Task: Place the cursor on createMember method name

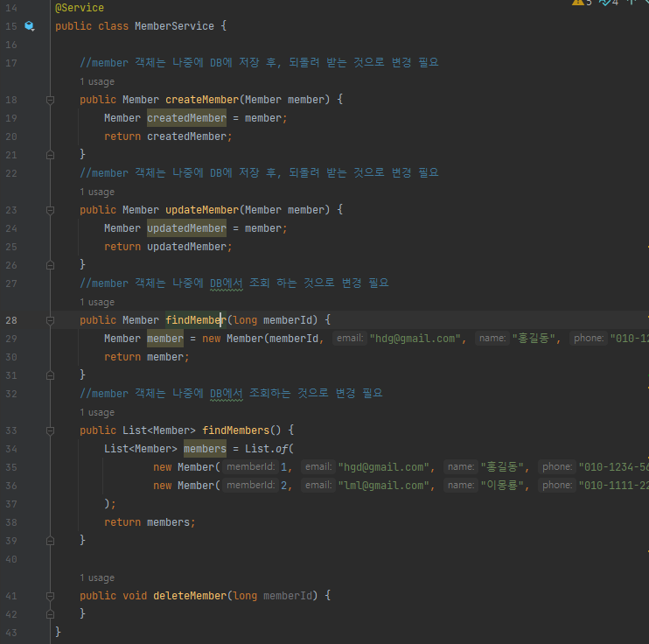Action: point(202,100)
